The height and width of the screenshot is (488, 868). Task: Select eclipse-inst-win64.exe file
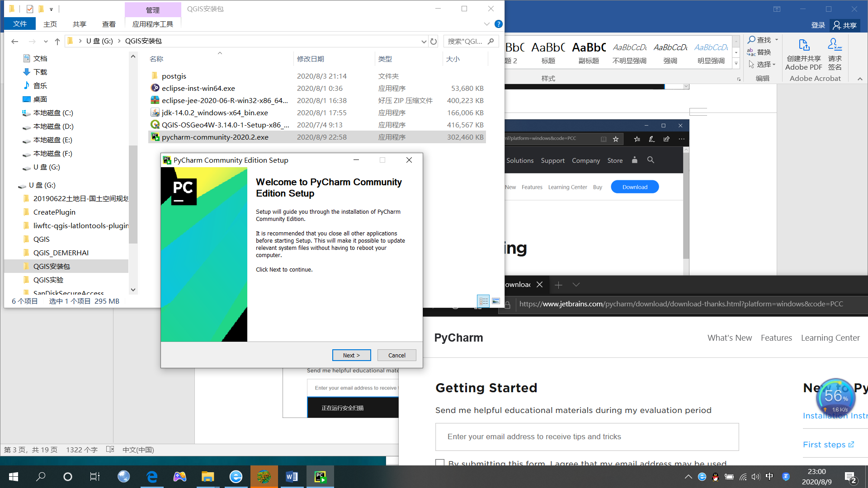198,88
